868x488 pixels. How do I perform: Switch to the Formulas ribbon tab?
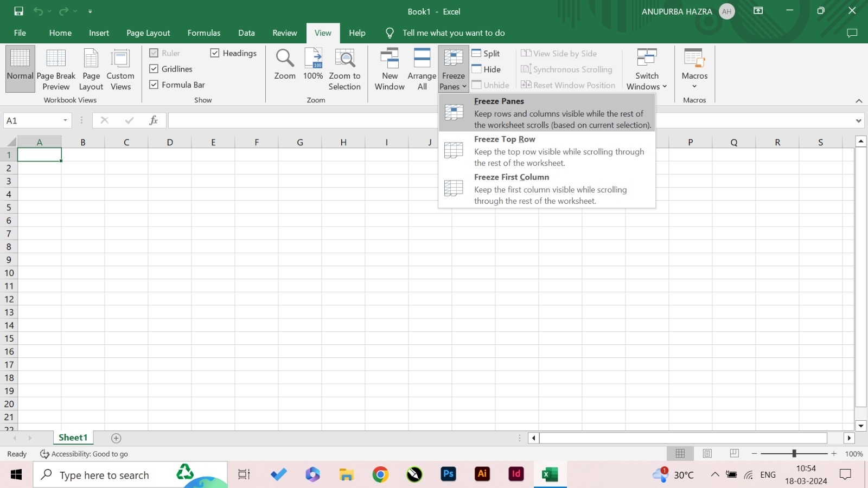[x=204, y=33]
